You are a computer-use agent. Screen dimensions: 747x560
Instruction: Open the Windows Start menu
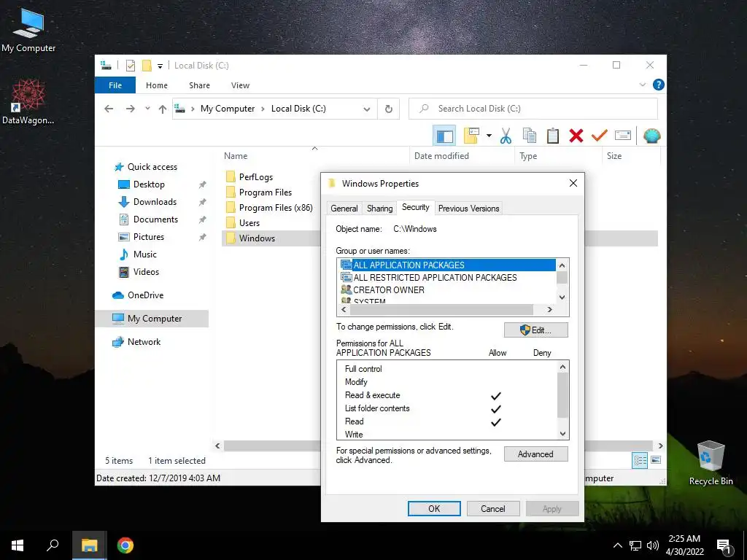coord(18,545)
